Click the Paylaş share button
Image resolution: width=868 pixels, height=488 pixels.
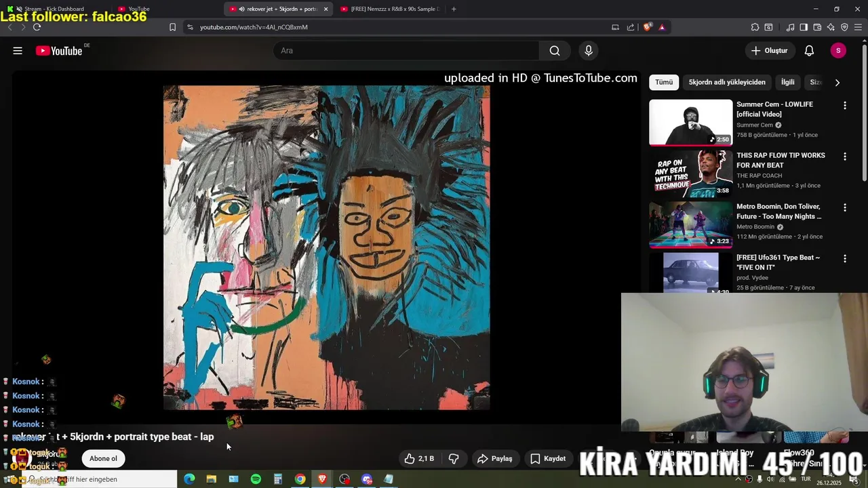(494, 459)
